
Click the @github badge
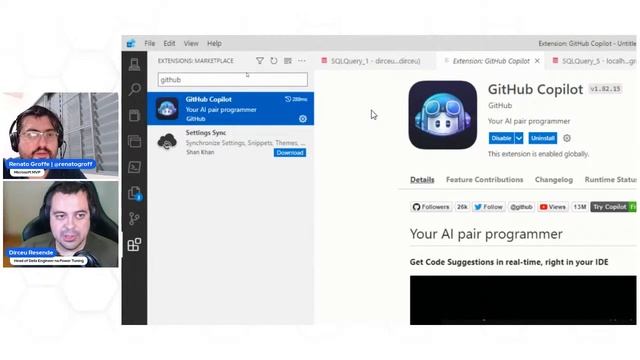point(521,207)
